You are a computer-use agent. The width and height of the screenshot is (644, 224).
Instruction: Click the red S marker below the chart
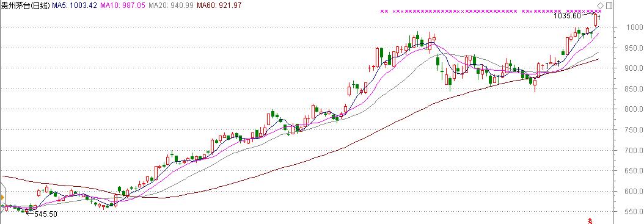coord(590,221)
